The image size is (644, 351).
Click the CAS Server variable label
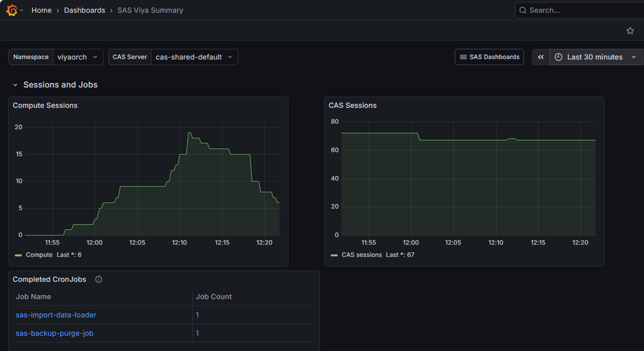130,57
